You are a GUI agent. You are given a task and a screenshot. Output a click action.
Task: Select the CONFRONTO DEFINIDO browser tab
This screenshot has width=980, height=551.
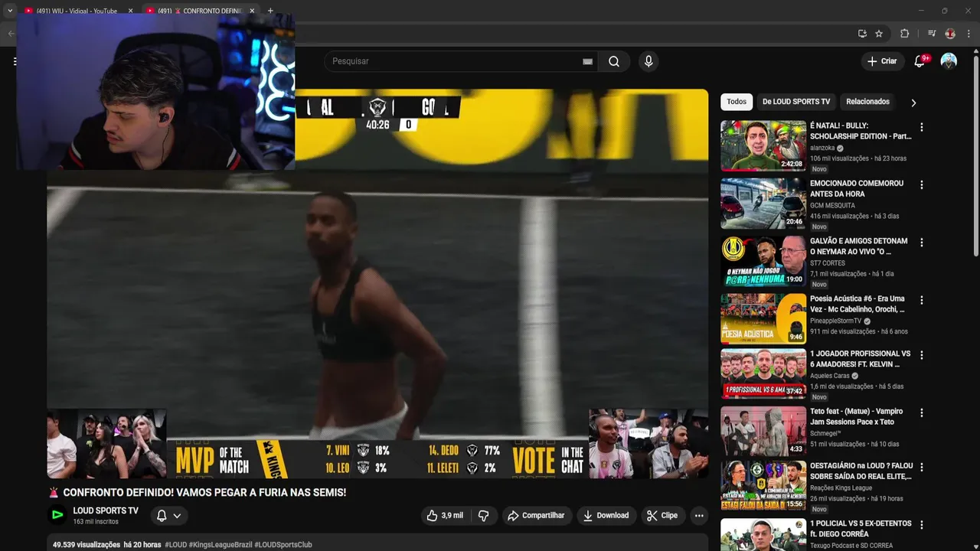click(x=201, y=11)
